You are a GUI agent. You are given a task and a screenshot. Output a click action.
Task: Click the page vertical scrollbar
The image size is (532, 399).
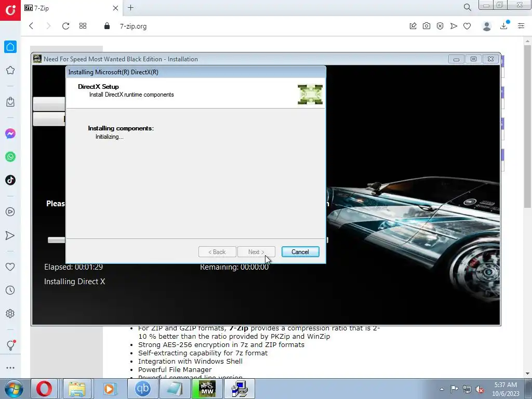pos(528,126)
